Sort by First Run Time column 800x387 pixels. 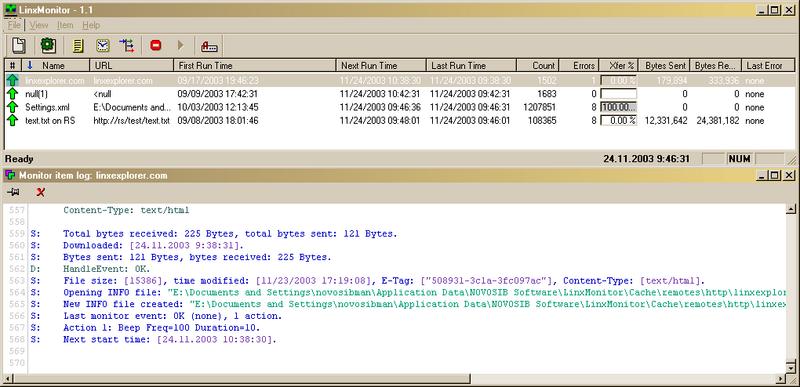pos(255,65)
